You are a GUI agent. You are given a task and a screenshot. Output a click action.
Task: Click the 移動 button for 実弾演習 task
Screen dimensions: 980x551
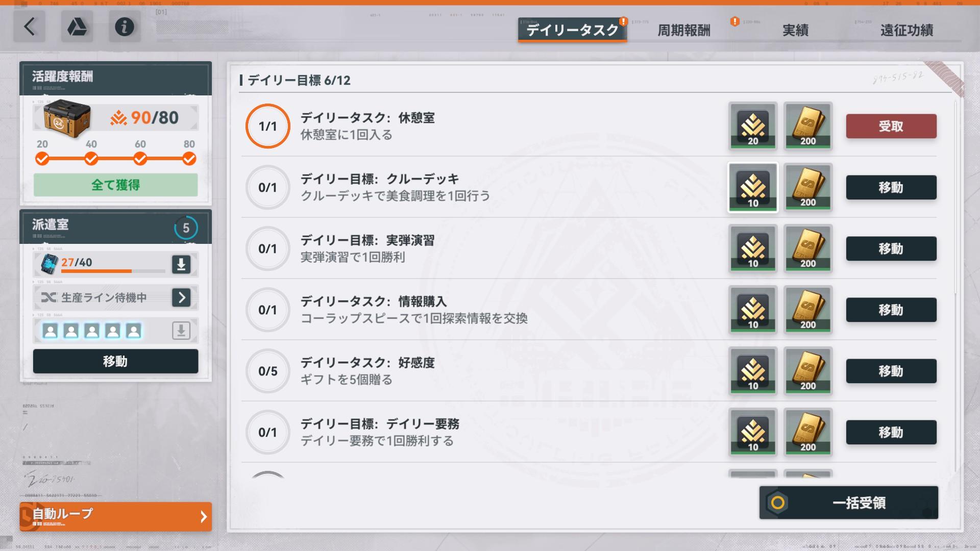tap(891, 248)
